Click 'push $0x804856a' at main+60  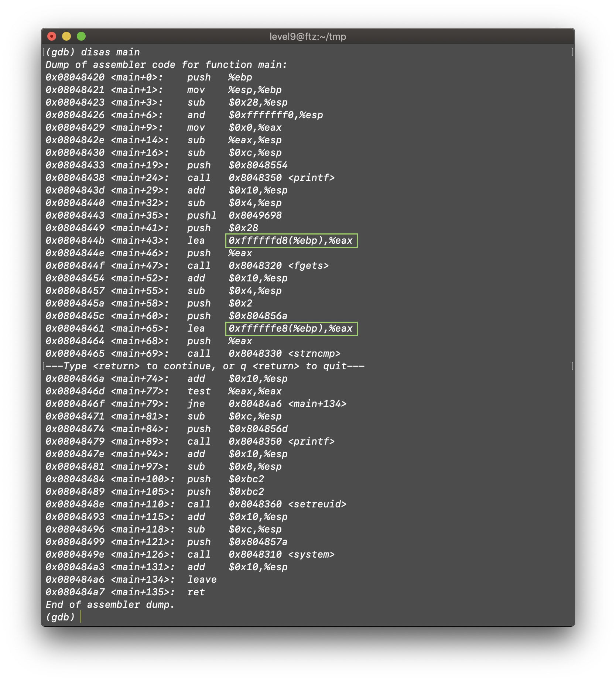(x=237, y=316)
